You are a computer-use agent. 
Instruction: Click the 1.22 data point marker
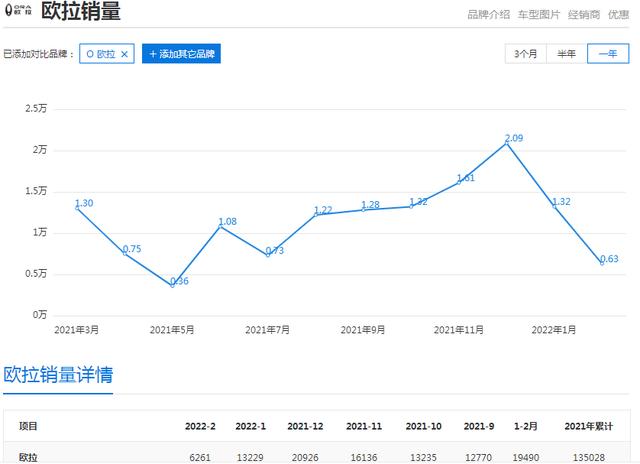tap(316, 214)
